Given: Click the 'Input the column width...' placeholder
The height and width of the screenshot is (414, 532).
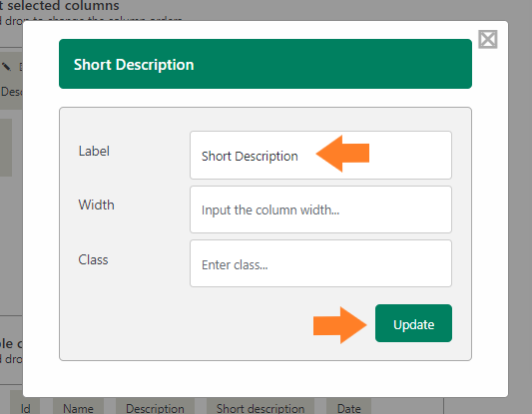Looking at the screenshot, I should (270, 210).
